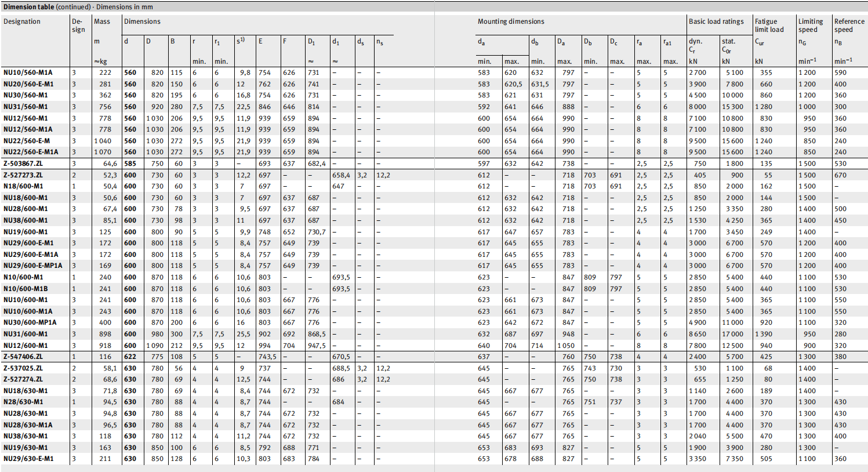This screenshot has height=472, width=868.
Task: Click the Mass column header
Action: (102, 21)
